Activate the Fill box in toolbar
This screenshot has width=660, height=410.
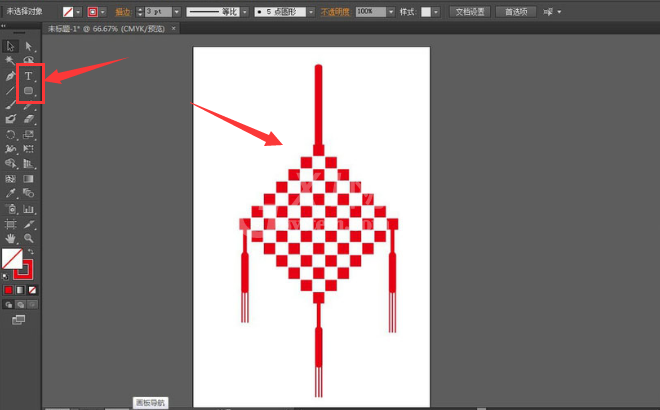10,258
